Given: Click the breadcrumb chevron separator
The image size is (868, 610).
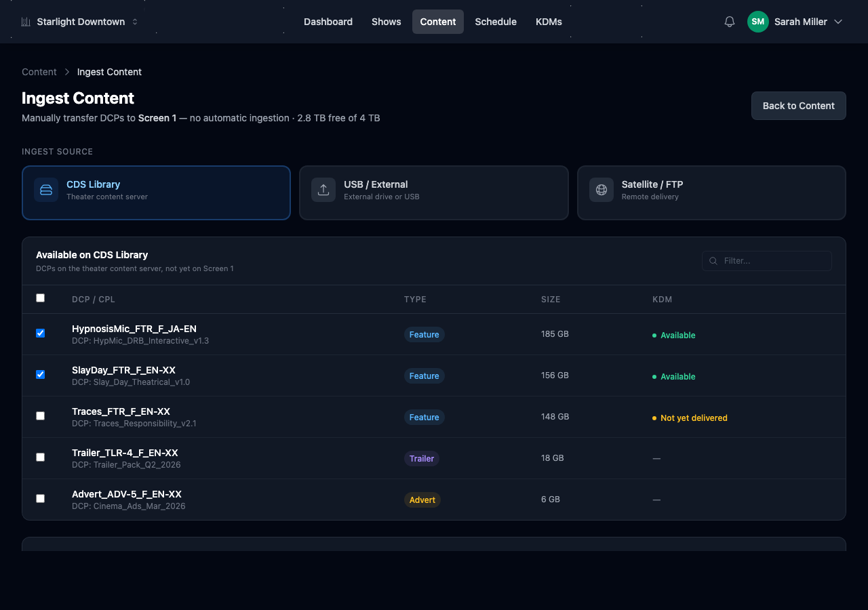Looking at the screenshot, I should coord(67,72).
